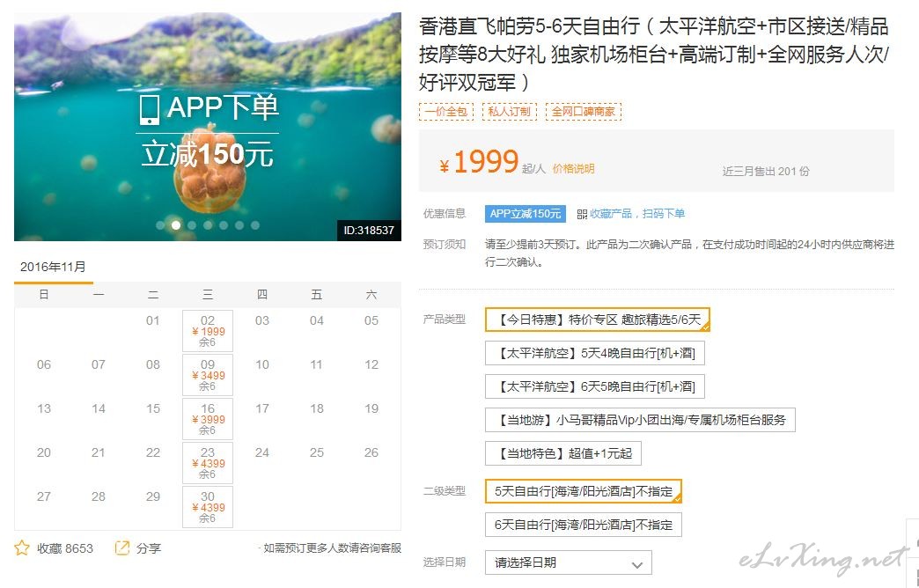
Task: Click the 三 weekday column header
Action: click(x=208, y=295)
